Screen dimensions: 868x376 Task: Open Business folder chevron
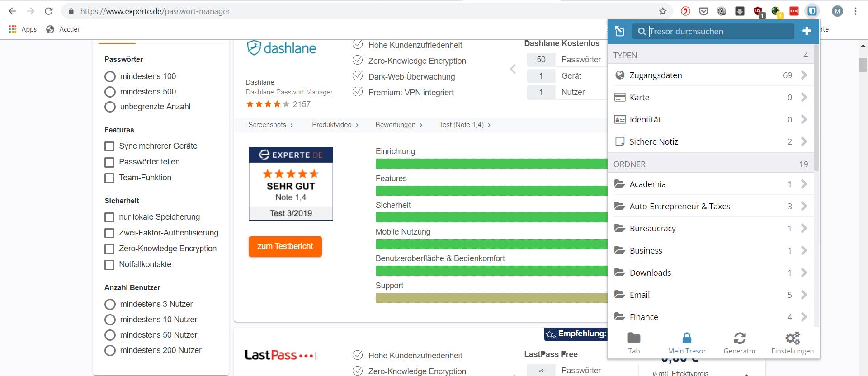coord(804,250)
